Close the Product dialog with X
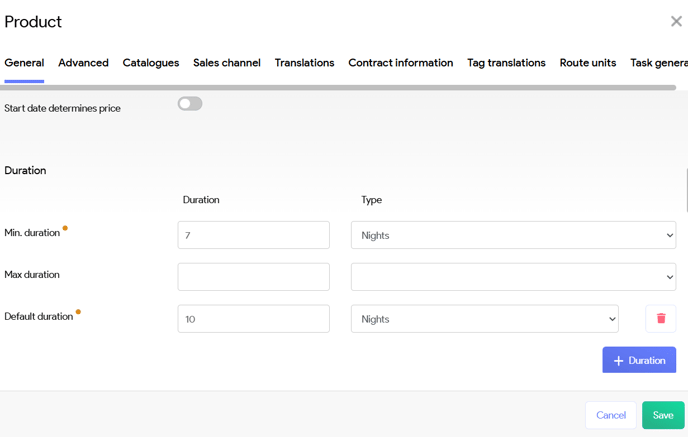Viewport: 688px width, 437px height. [x=676, y=21]
